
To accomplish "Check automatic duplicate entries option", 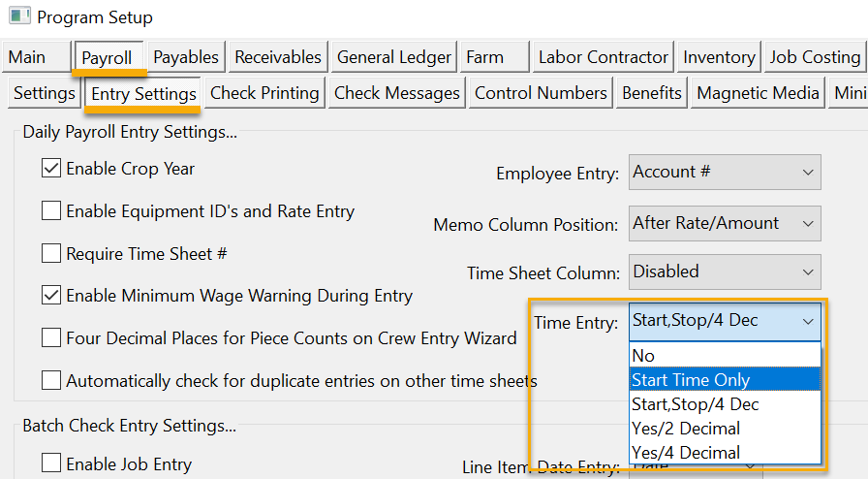I will pos(51,381).
